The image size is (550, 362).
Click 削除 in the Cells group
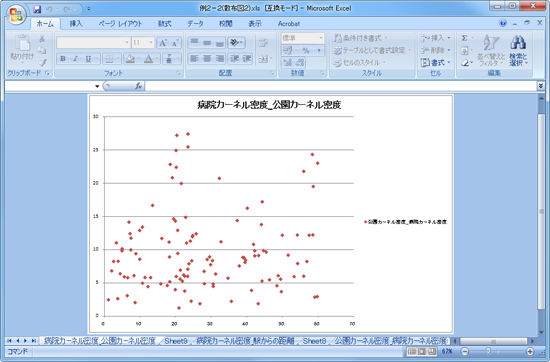[435, 50]
